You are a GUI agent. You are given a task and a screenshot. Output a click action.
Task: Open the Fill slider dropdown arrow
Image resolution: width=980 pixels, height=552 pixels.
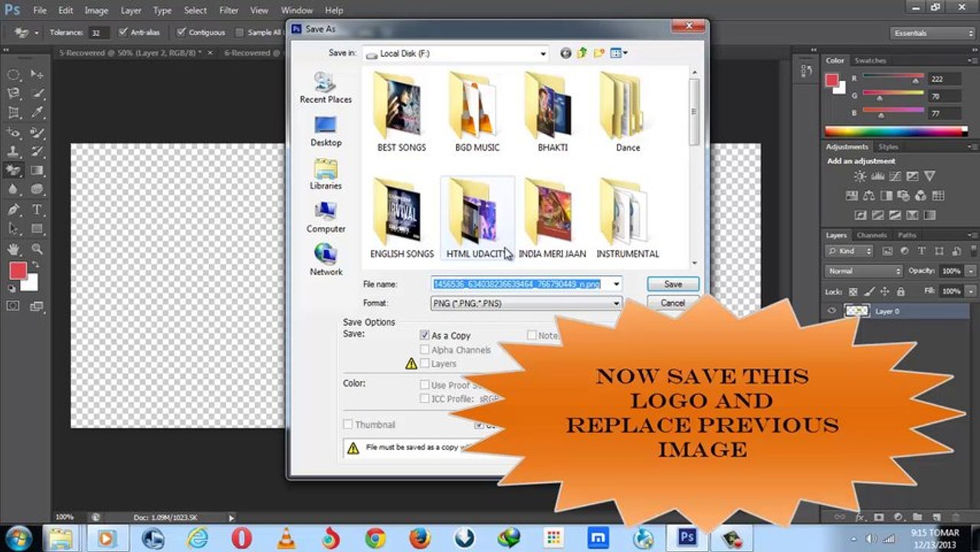[x=972, y=291]
